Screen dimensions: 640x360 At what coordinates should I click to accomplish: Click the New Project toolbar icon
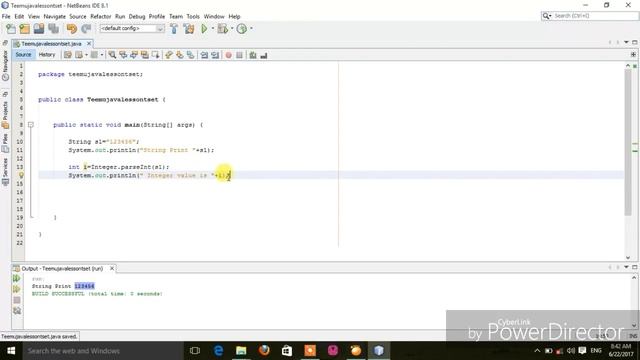coord(24,29)
